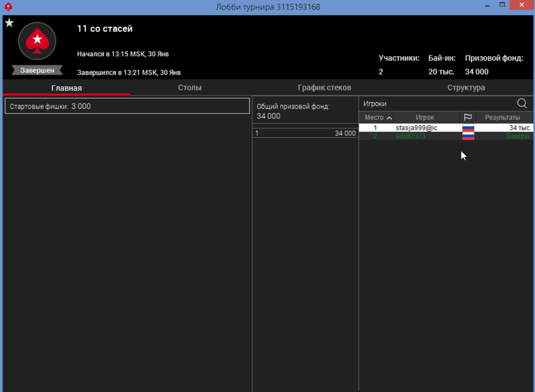This screenshot has height=392, width=535.
Task: Select the first place 34 000 prize row
Action: 305,133
